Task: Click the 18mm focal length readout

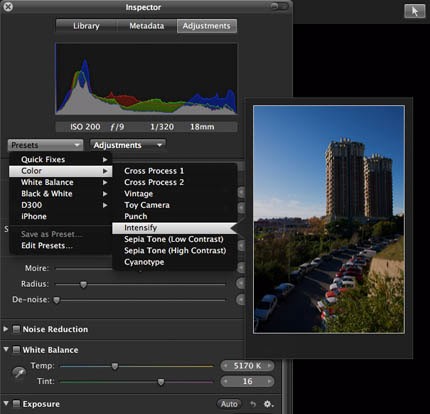Action: [x=202, y=127]
